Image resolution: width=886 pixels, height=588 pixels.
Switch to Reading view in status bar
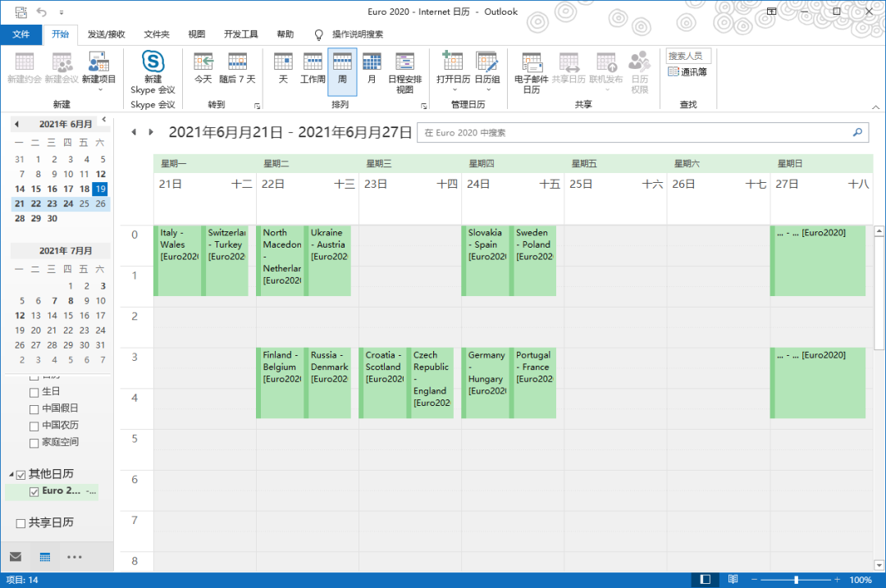[x=733, y=580]
